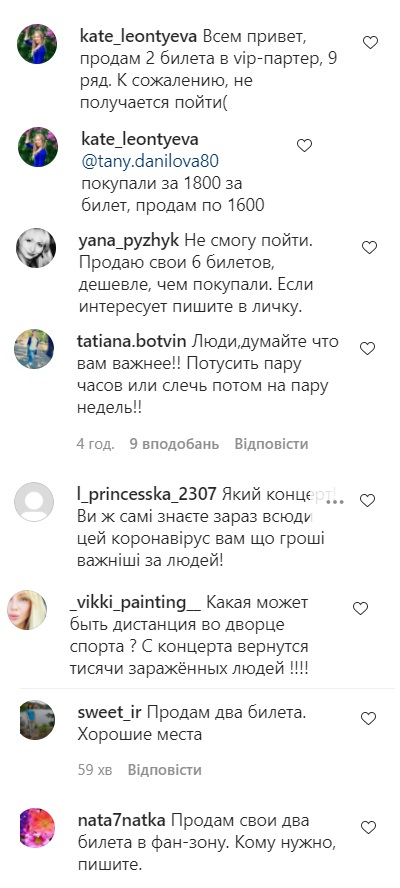View the 9 вподобань likes list
Screen dimensions: 400x888
pos(174,444)
